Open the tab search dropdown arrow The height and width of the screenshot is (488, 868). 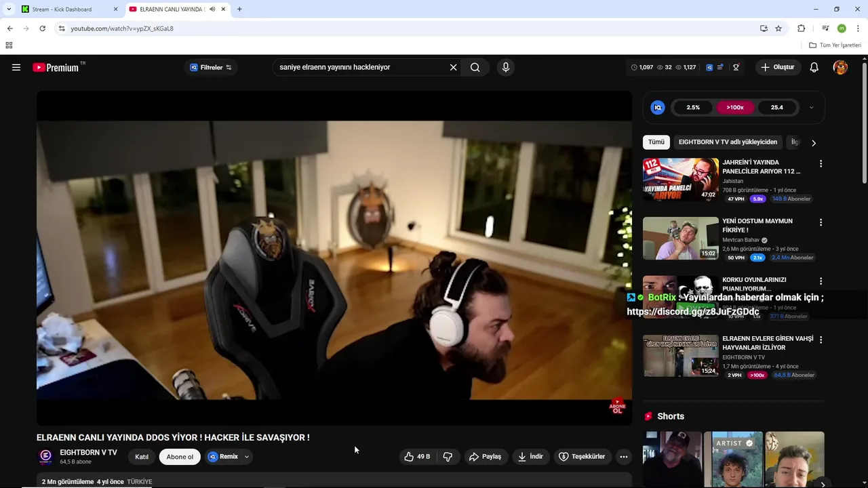coord(9,9)
